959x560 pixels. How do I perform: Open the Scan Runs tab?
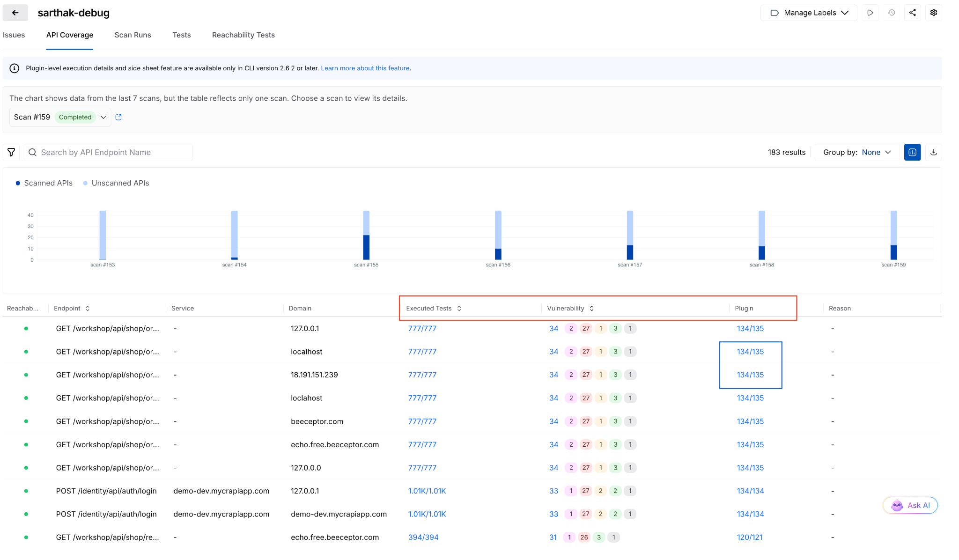tap(133, 35)
